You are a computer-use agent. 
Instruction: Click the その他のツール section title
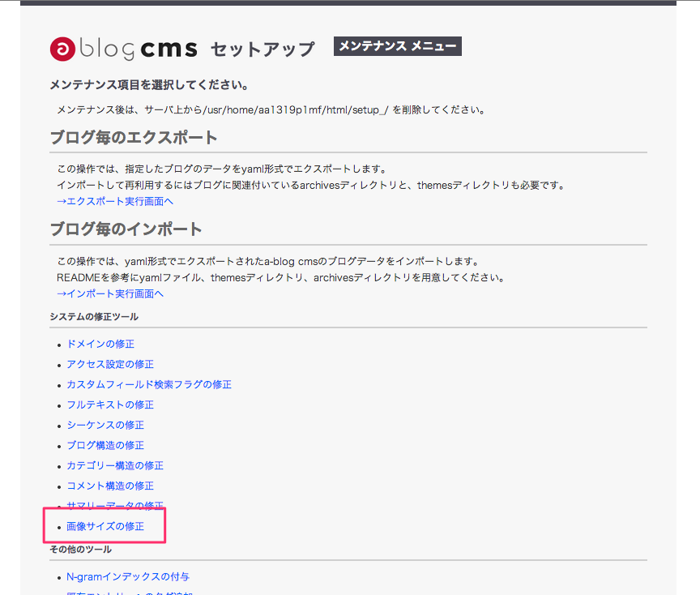(x=81, y=550)
